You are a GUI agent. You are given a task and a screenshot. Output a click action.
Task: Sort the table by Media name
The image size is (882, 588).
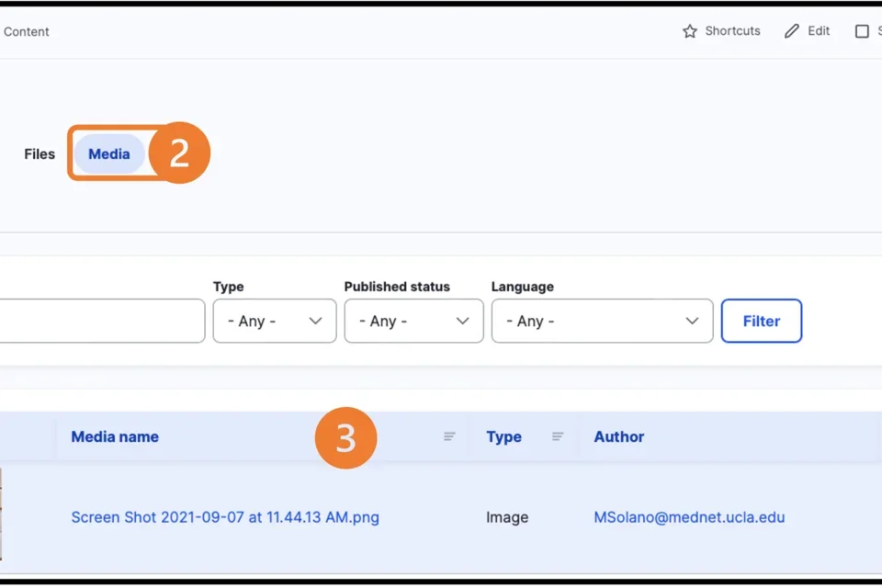[x=114, y=436]
